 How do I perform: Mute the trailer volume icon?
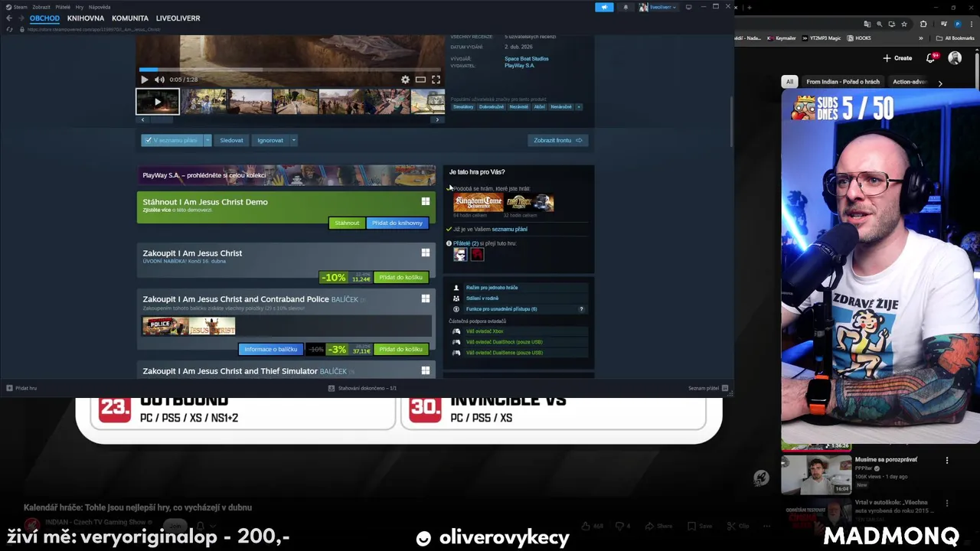(x=159, y=80)
